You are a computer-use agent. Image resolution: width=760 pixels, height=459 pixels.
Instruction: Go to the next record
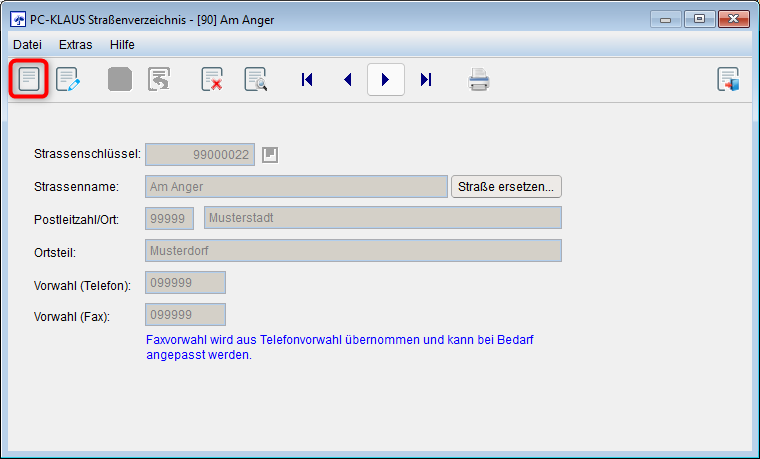coord(386,79)
